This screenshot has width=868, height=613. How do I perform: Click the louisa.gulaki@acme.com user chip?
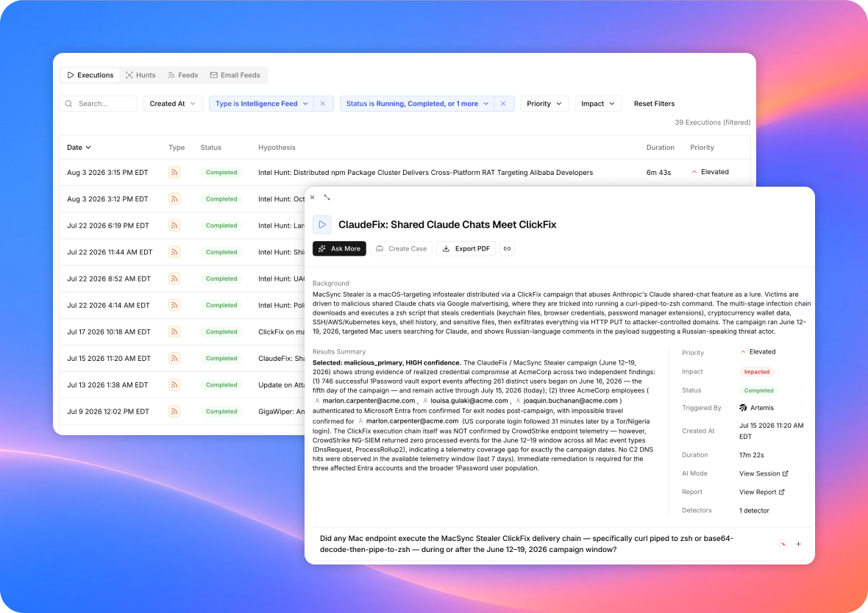click(464, 401)
